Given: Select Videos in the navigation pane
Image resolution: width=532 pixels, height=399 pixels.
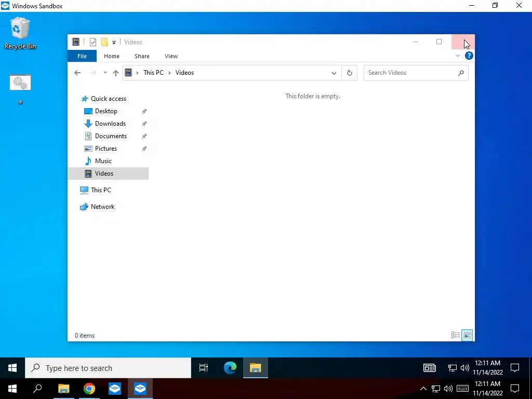Looking at the screenshot, I should [108, 174].
